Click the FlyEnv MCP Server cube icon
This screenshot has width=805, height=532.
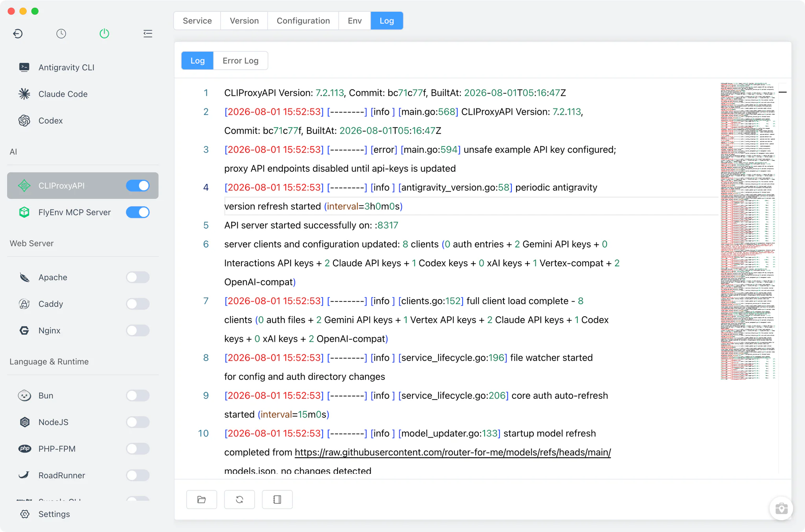click(24, 212)
